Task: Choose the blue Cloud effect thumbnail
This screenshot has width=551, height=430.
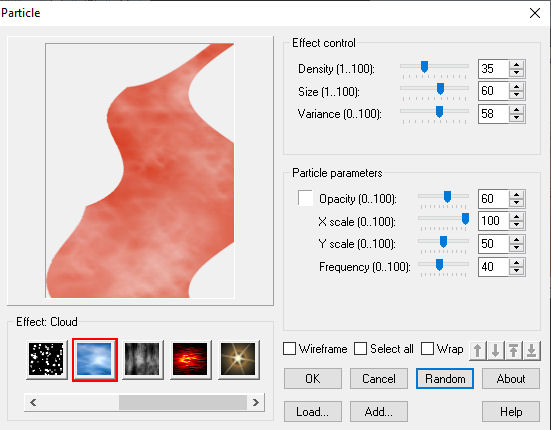Action: click(95, 359)
